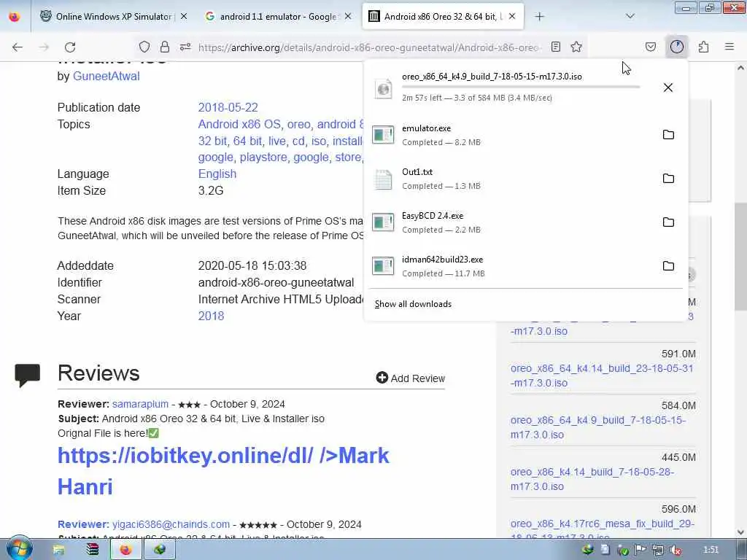The height and width of the screenshot is (560, 747).
Task: Click Add Review
Action: coord(410,378)
